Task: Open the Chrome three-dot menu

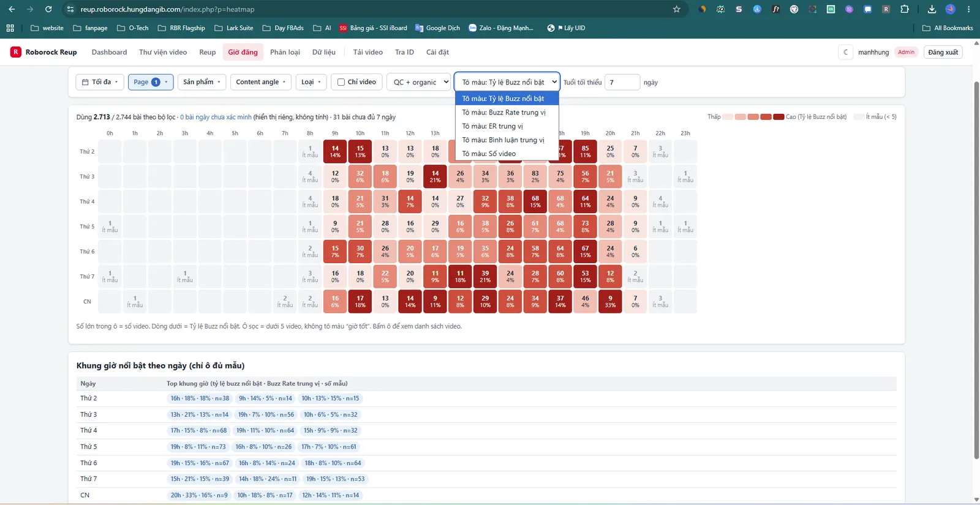Action: click(968, 9)
